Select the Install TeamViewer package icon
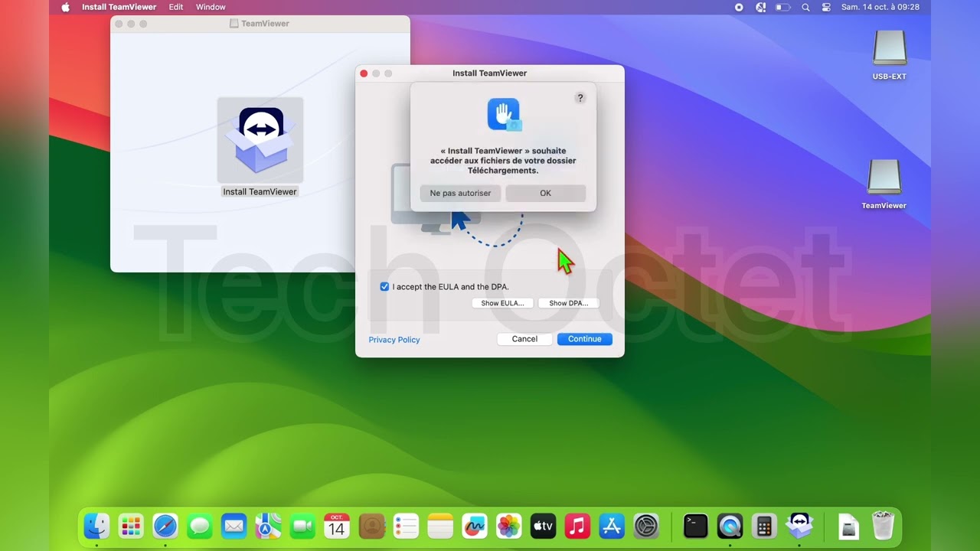 tap(260, 140)
